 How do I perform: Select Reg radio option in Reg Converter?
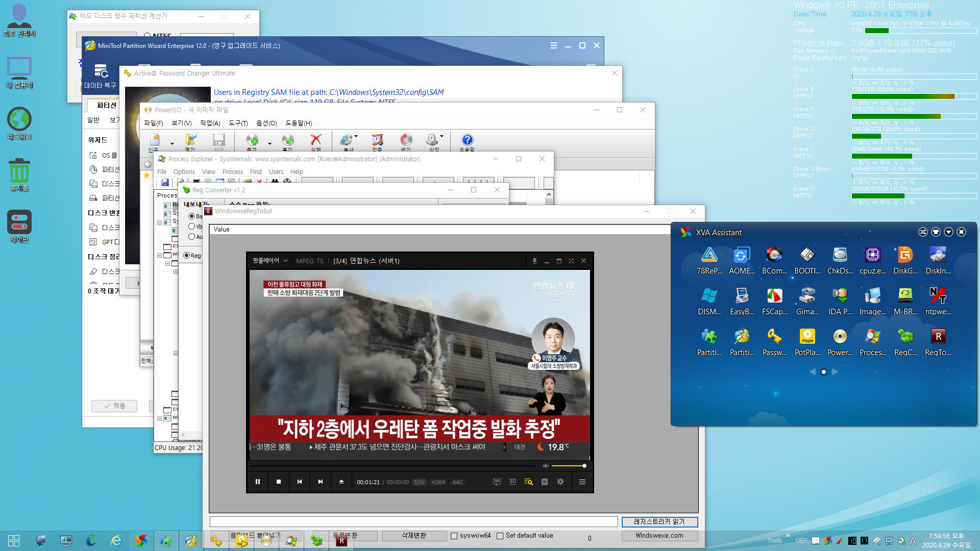click(x=186, y=256)
